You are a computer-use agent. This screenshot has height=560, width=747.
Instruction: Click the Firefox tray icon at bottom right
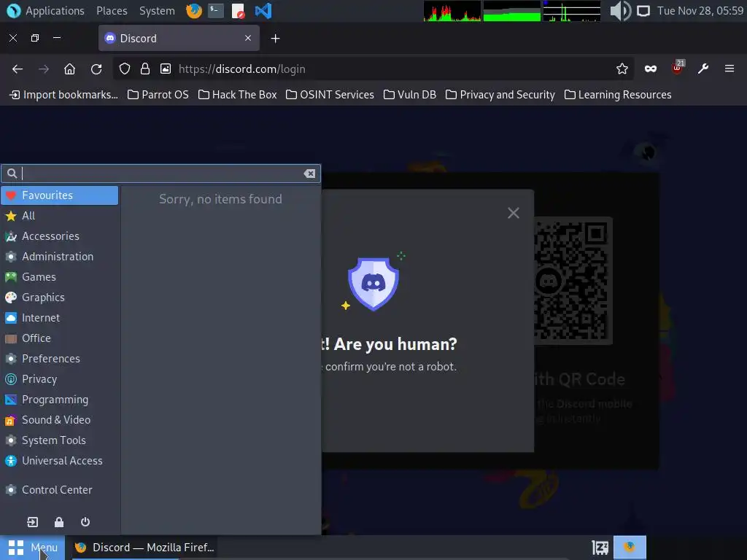[630, 547]
